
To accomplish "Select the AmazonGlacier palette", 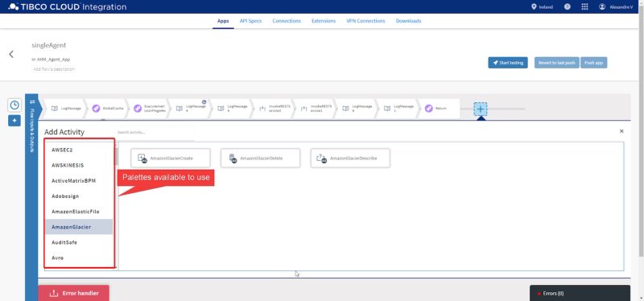I will point(79,227).
